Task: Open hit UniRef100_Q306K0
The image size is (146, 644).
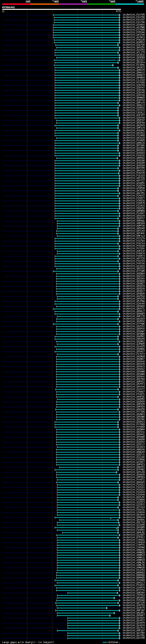Action: click(134, 25)
